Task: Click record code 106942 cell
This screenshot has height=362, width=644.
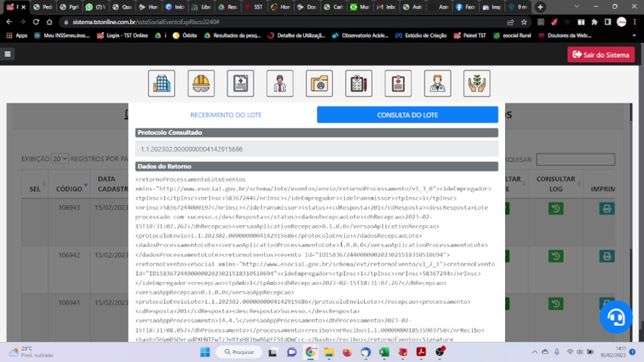Action: [69, 255]
